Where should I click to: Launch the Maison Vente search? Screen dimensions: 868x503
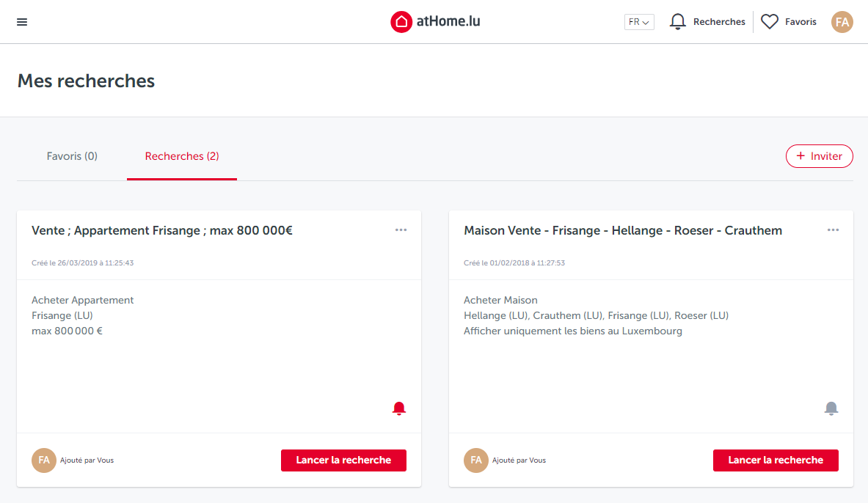coord(776,460)
